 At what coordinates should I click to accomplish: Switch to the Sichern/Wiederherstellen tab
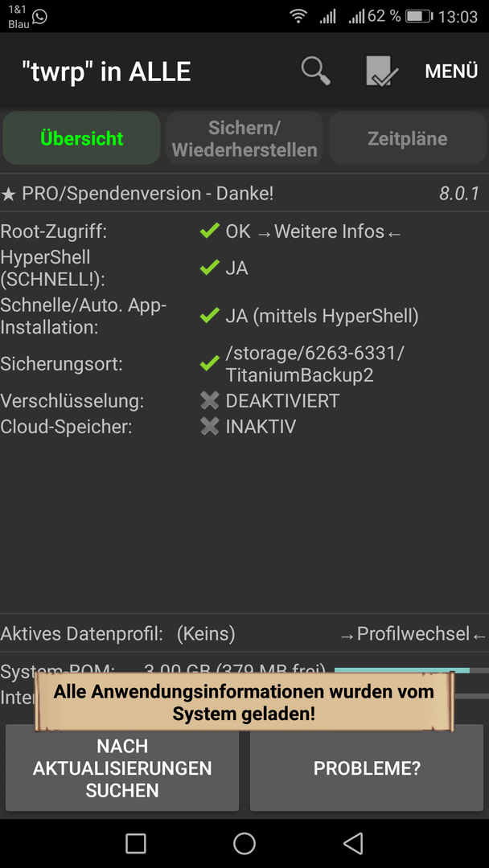click(244, 138)
